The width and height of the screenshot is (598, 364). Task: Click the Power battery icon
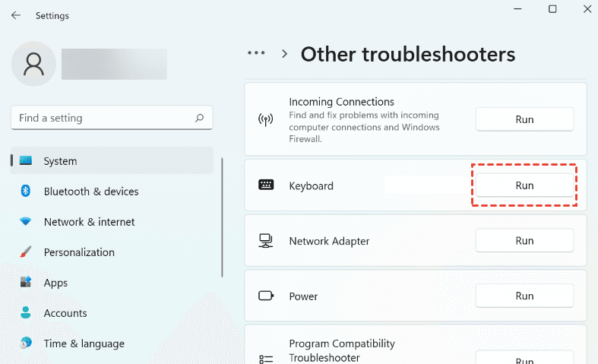pyautogui.click(x=266, y=296)
